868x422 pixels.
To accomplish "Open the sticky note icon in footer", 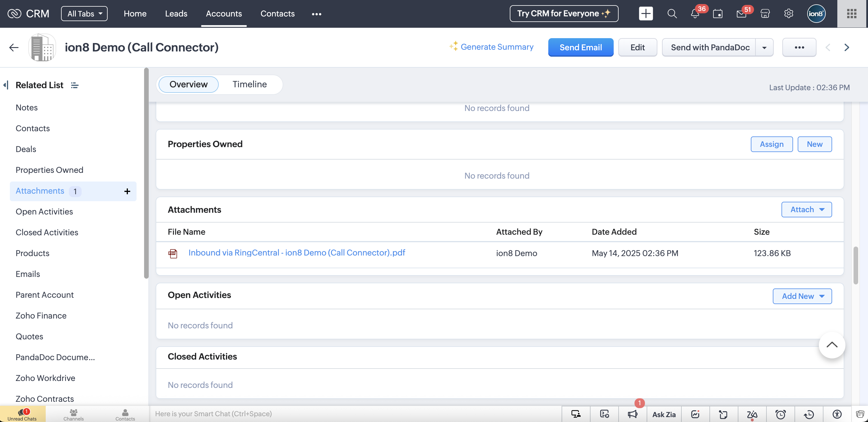I will tap(723, 414).
